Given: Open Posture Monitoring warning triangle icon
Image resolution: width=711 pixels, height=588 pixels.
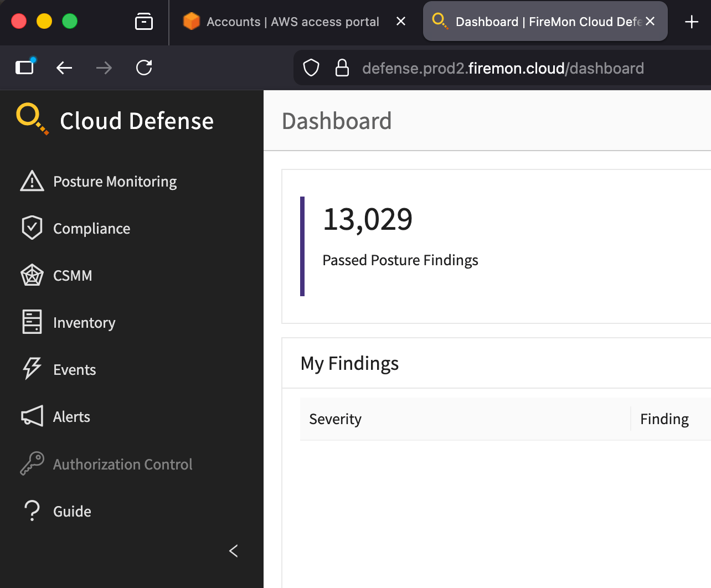Looking at the screenshot, I should click(32, 182).
